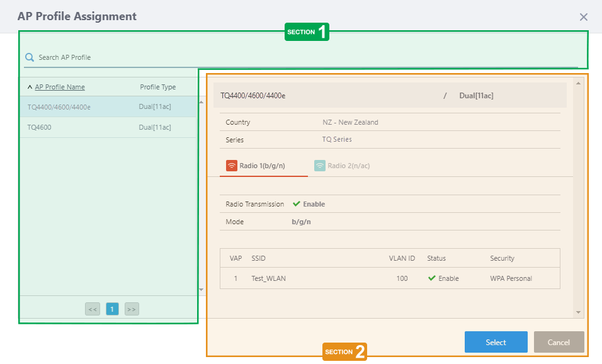602x364 pixels.
Task: Sort by AP Profile Name column header
Action: (60, 88)
